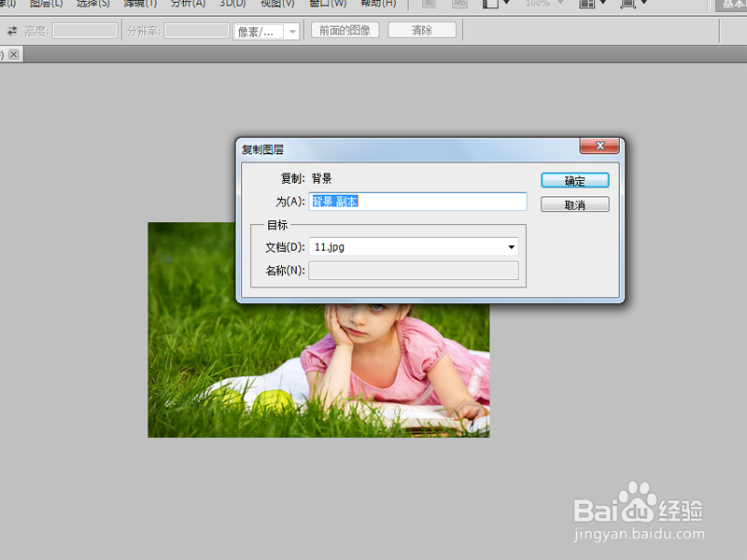The image size is (747, 560).
Task: Click the 名称(N) name field
Action: (414, 271)
